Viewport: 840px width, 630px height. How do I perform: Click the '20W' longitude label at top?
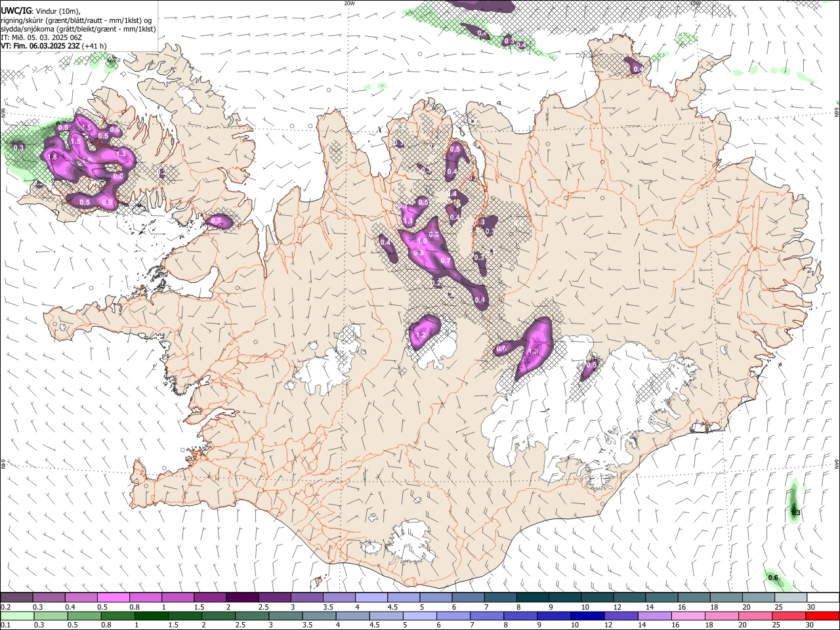click(349, 3)
